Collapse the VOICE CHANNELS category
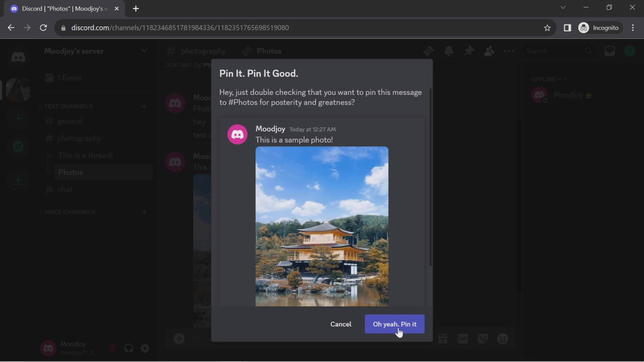The image size is (644, 362). (67, 212)
